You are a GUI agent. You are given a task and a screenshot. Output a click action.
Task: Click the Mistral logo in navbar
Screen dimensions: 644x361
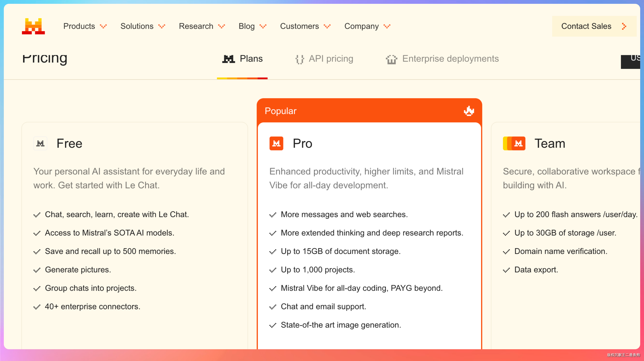[x=33, y=26]
